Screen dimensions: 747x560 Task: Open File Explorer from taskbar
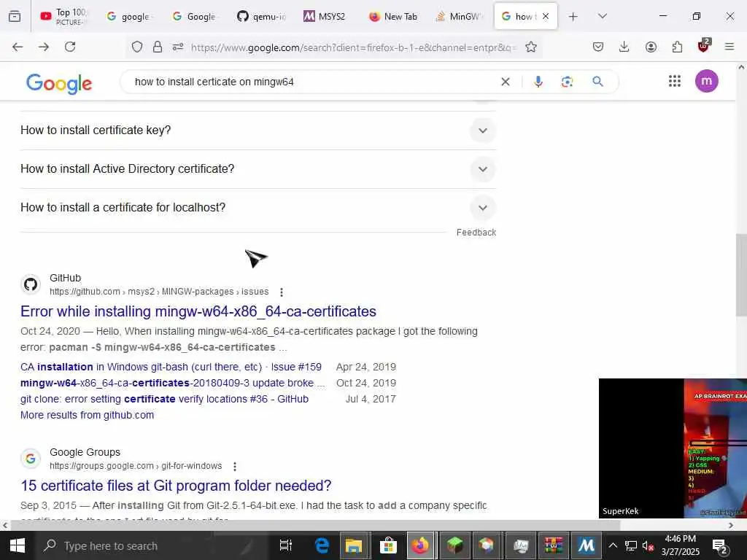(354, 545)
